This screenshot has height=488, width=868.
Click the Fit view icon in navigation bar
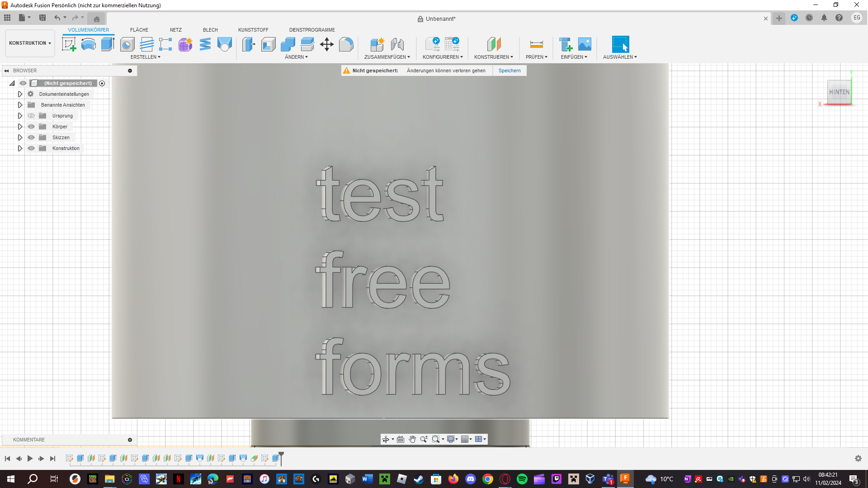(x=435, y=439)
